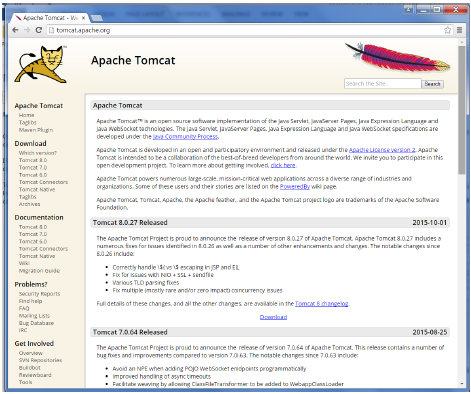Click the Tomcat 7.0.64 Released heading
Image resolution: width=471 pixels, height=394 pixels.
coord(130,332)
